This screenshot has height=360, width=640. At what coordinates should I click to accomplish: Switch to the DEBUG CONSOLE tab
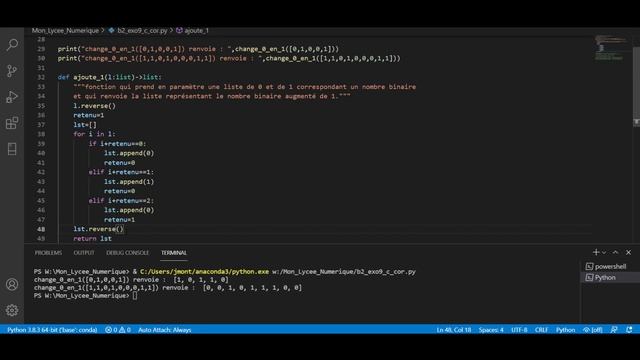pos(127,253)
